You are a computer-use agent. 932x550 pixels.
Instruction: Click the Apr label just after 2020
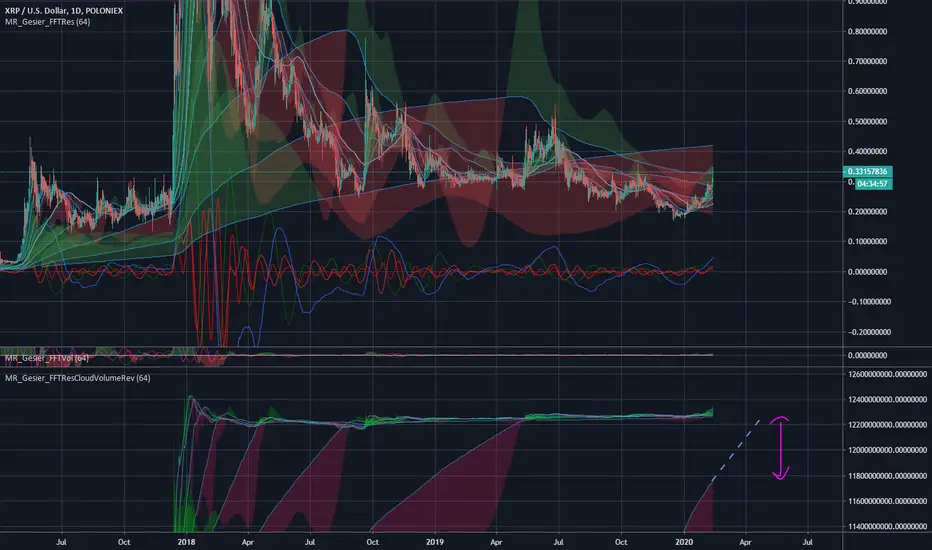coord(745,542)
